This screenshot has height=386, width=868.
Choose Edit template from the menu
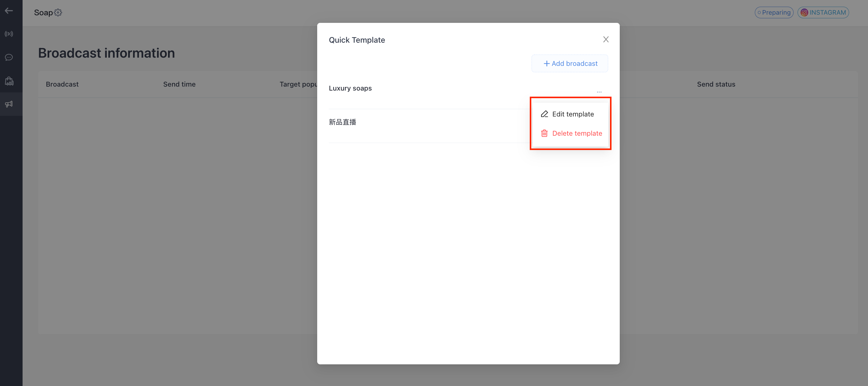click(570, 114)
